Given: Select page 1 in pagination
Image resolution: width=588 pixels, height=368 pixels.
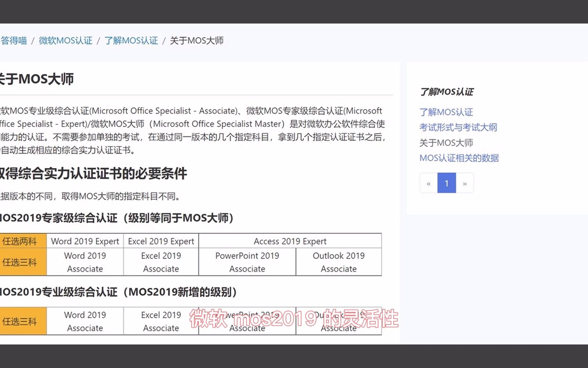Looking at the screenshot, I should click(446, 183).
